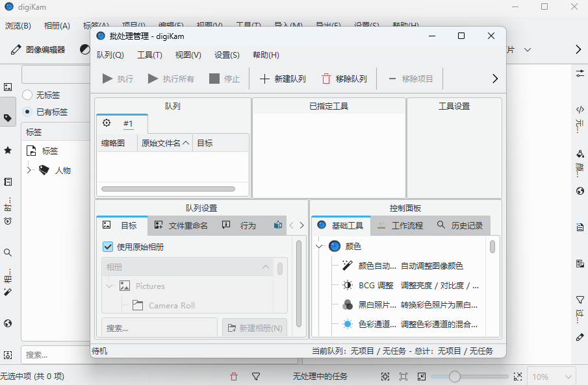
Task: Collapse the 颜色 tool category
Action: pyautogui.click(x=319, y=247)
